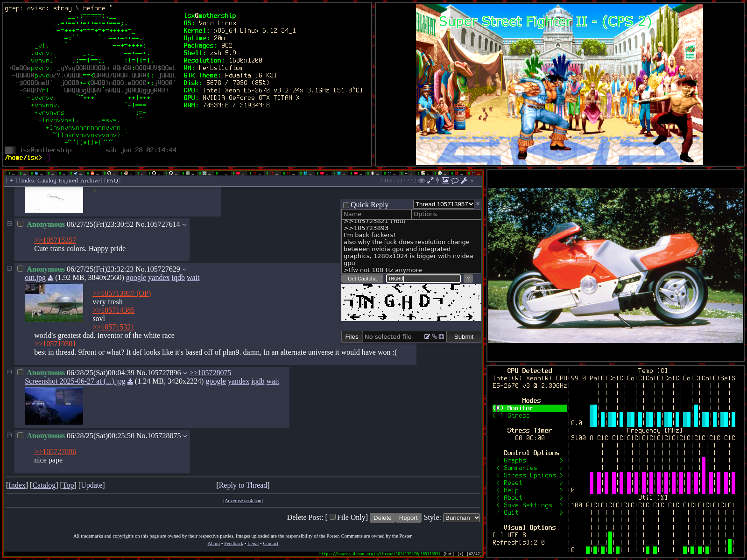
Task: Click the expand-all-images arrows icon in header
Action: (x=430, y=181)
